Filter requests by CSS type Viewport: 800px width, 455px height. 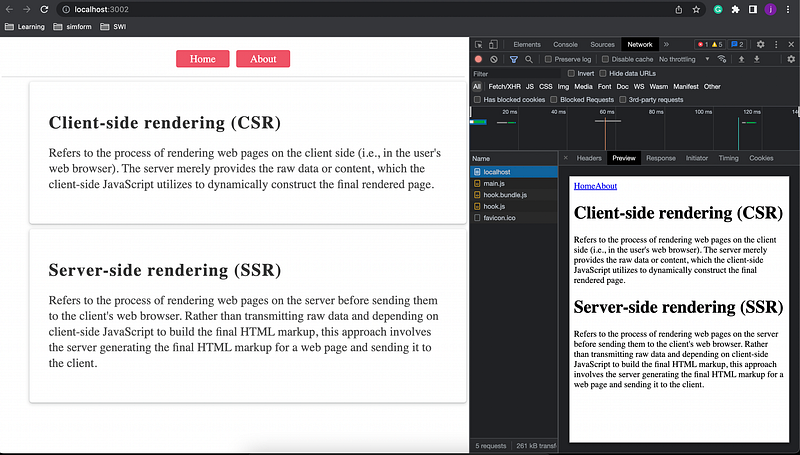click(546, 87)
